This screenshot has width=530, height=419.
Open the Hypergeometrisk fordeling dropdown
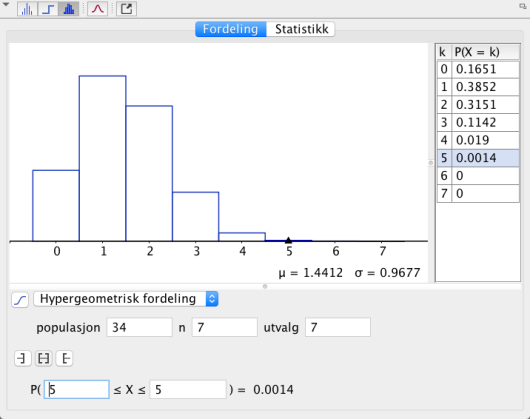click(126, 299)
